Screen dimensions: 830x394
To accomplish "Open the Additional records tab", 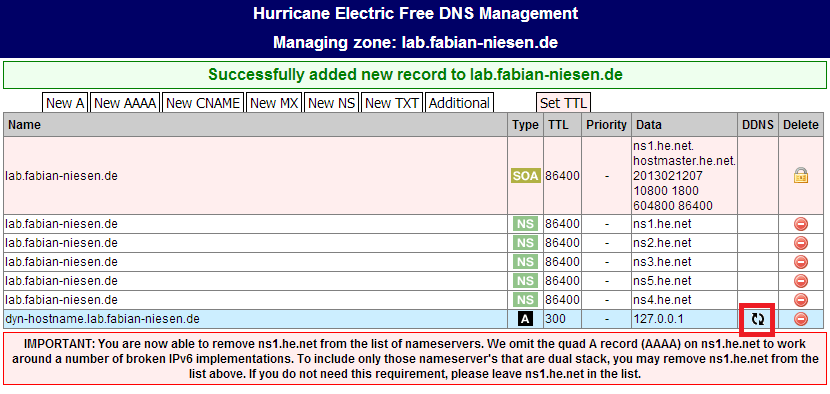I will tap(459, 103).
